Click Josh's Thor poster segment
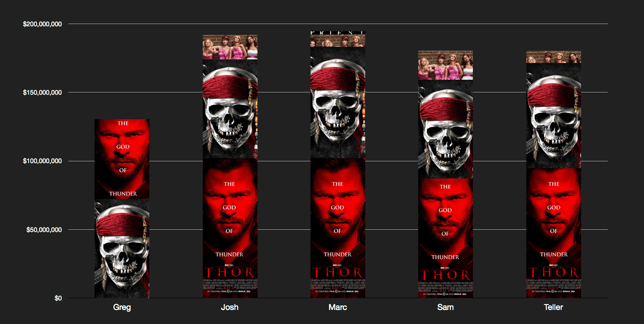 tap(230, 228)
